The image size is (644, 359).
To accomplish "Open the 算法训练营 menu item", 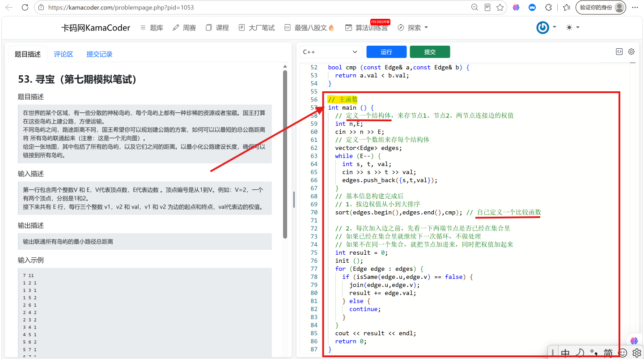I will click(x=366, y=28).
